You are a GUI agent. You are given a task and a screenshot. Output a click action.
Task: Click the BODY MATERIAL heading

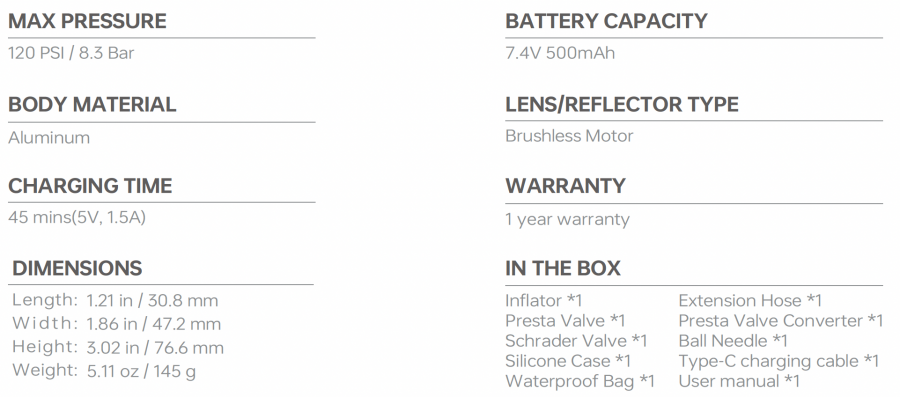pos(92,104)
